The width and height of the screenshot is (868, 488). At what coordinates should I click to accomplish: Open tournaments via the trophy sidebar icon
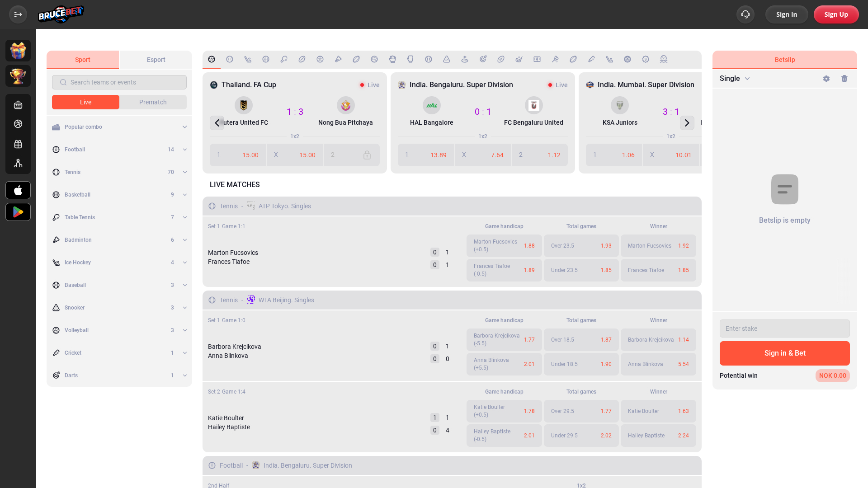[18, 76]
